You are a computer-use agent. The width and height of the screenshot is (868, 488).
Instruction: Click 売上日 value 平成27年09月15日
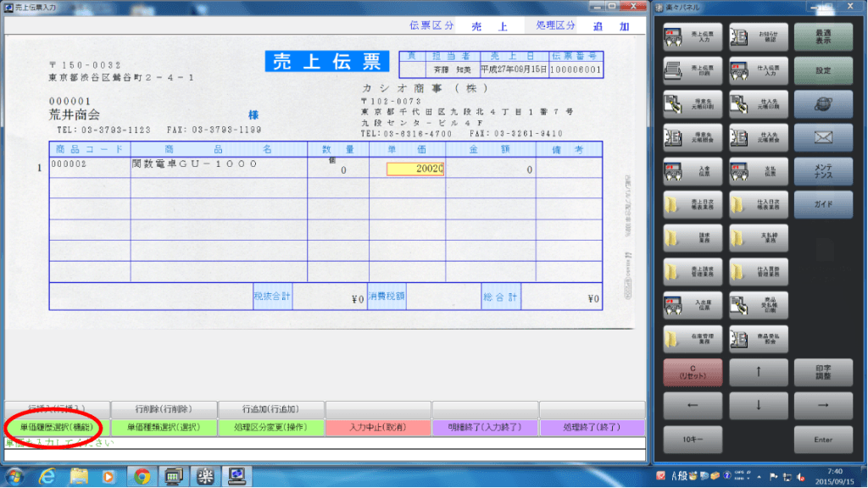pos(514,69)
